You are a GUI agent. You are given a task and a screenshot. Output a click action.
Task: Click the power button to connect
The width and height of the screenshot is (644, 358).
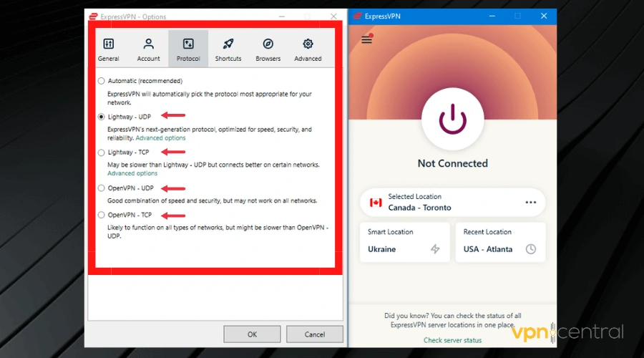tap(453, 119)
